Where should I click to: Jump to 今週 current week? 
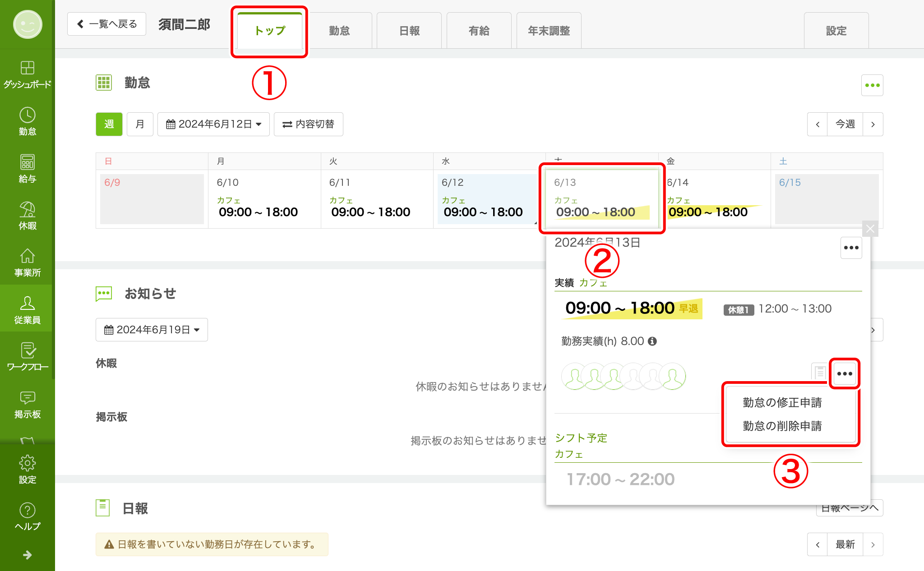pos(845,124)
